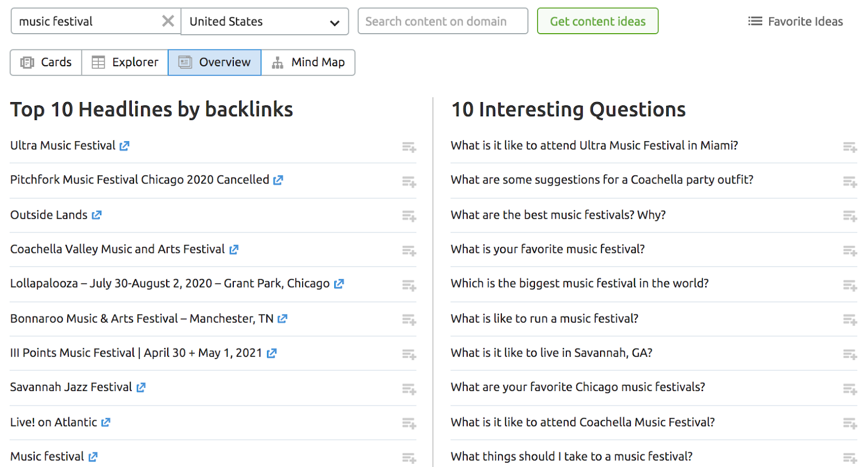Favorite the biggest music festival question

point(850,285)
